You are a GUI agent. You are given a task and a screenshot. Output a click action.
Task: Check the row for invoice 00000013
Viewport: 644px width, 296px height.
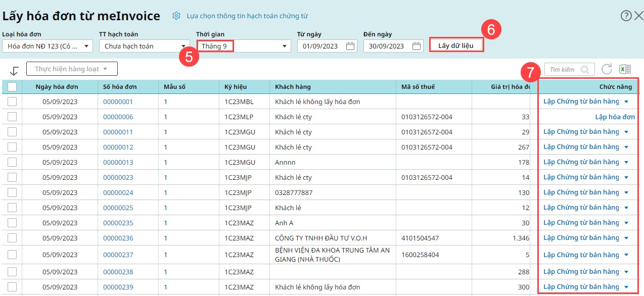click(x=12, y=162)
